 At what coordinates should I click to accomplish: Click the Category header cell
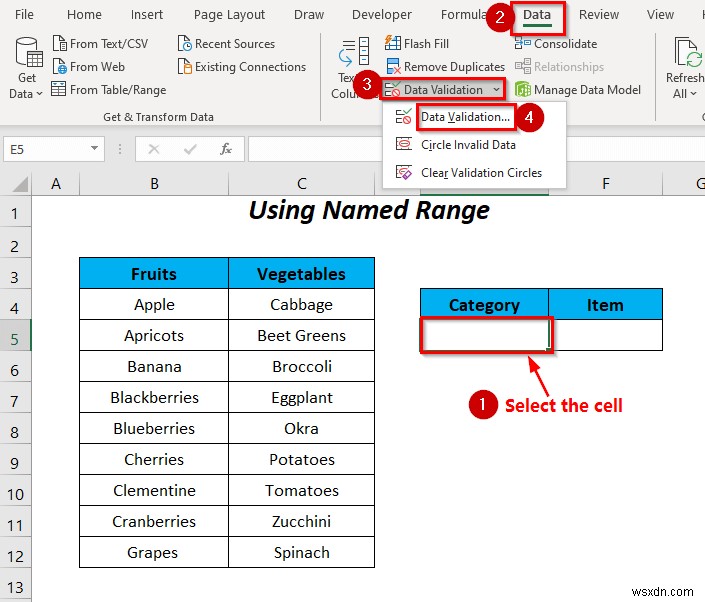point(485,304)
